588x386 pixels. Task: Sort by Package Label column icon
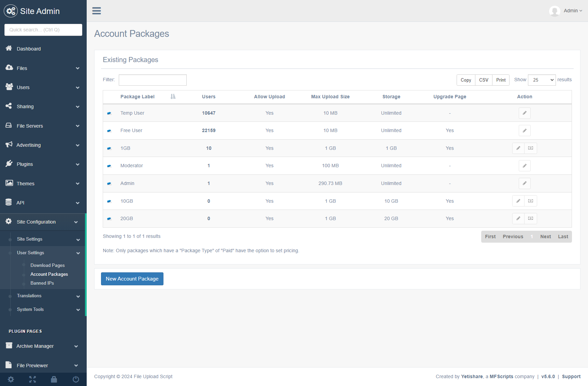point(173,97)
